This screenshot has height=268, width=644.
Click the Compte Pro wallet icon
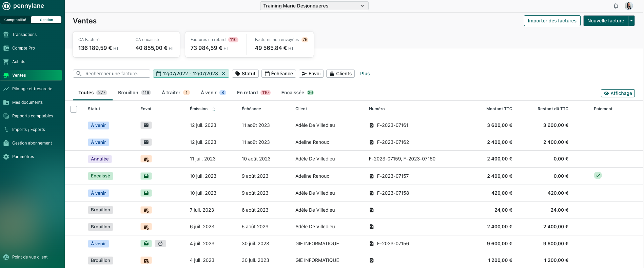(x=6, y=48)
